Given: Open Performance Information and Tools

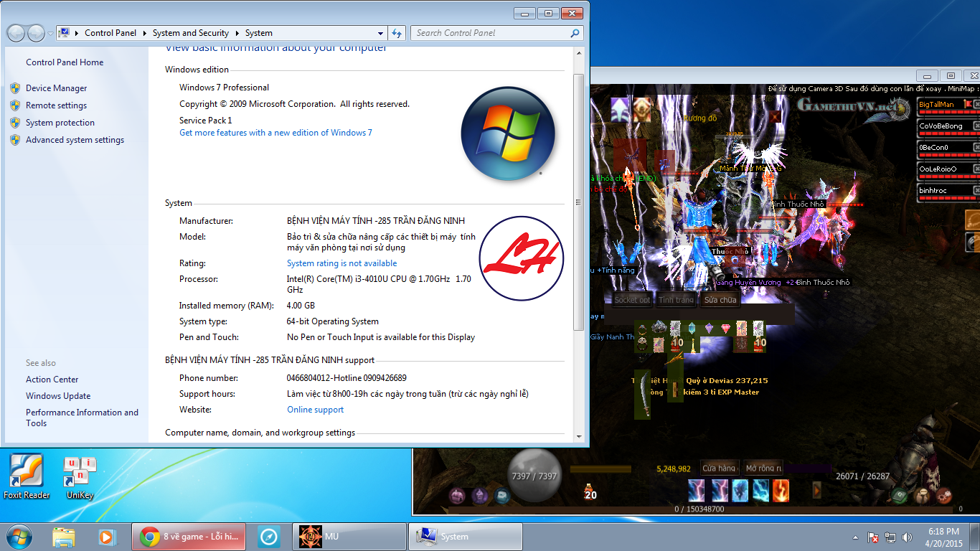Looking at the screenshot, I should (x=82, y=418).
